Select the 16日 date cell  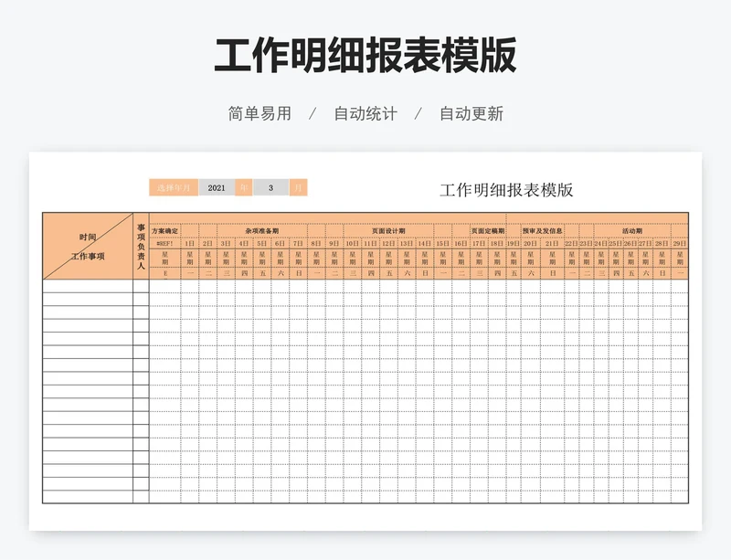(x=461, y=243)
